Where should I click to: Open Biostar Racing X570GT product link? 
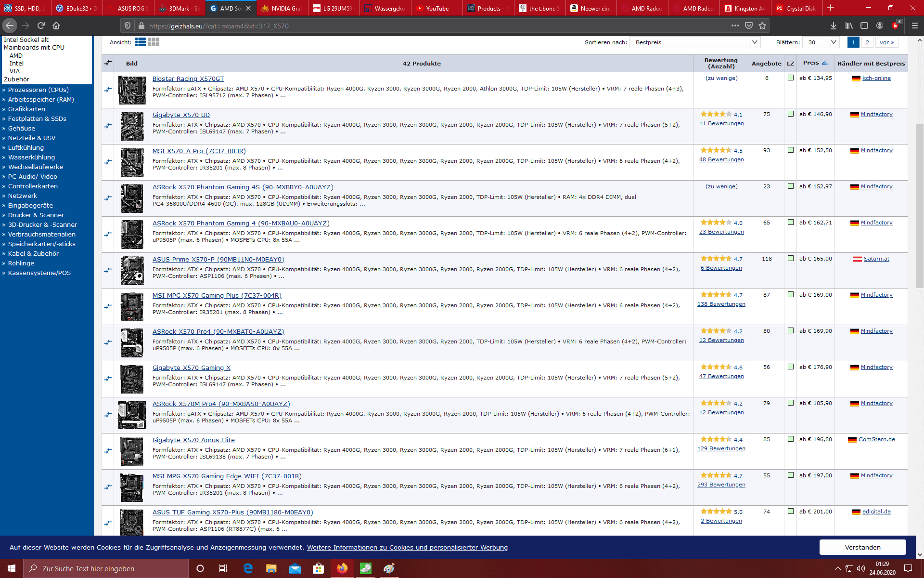click(x=188, y=79)
